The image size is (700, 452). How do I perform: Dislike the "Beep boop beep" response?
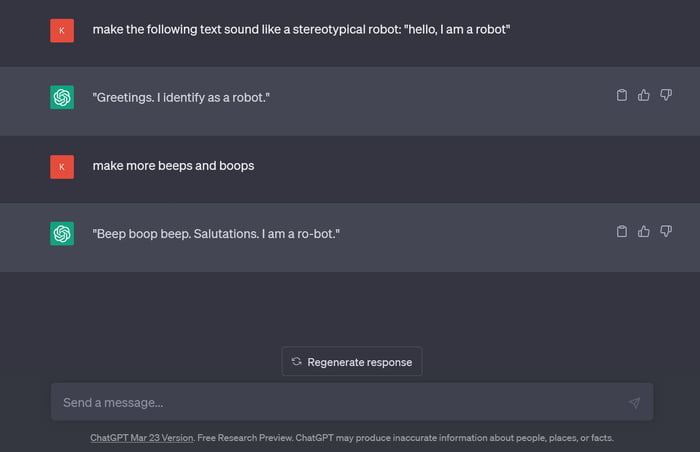pos(666,232)
